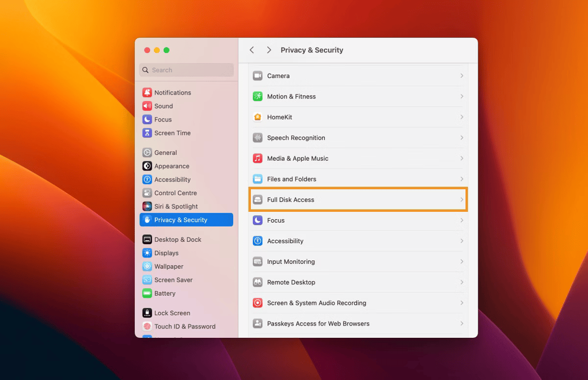Click the 'Desktop & Dock' label
The height and width of the screenshot is (380, 588).
coord(178,240)
